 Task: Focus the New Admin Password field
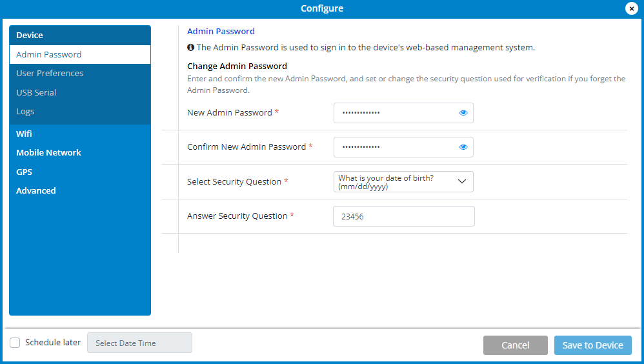coord(394,113)
